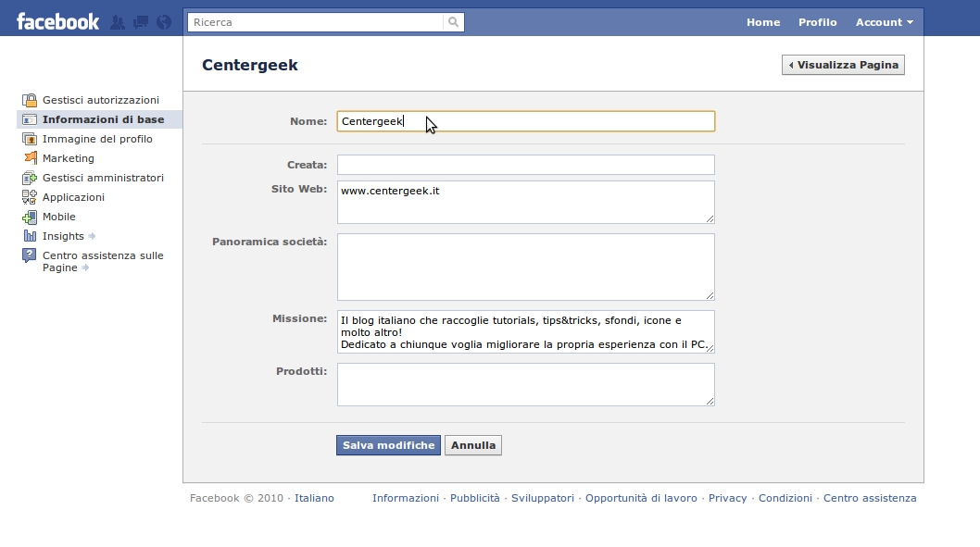Click the Italiano language link
Viewport: 980px width, 547px height.
pyautogui.click(x=314, y=498)
